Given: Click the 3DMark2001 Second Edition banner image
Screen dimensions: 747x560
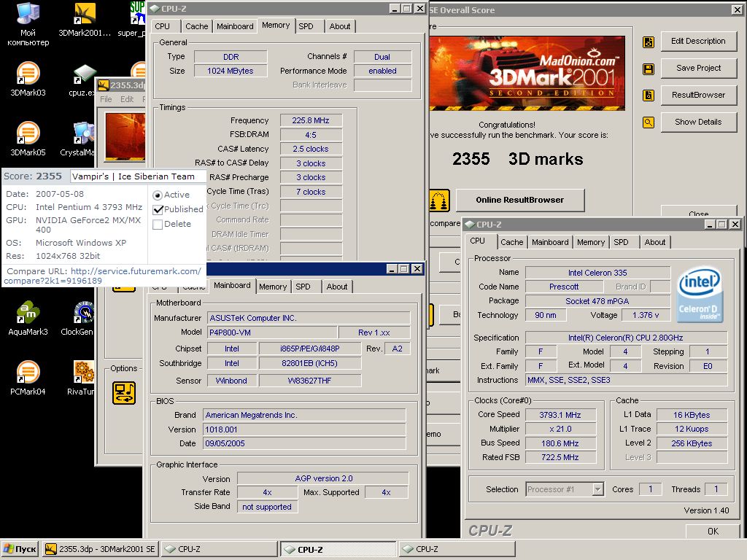Looking at the screenshot, I should (527, 73).
